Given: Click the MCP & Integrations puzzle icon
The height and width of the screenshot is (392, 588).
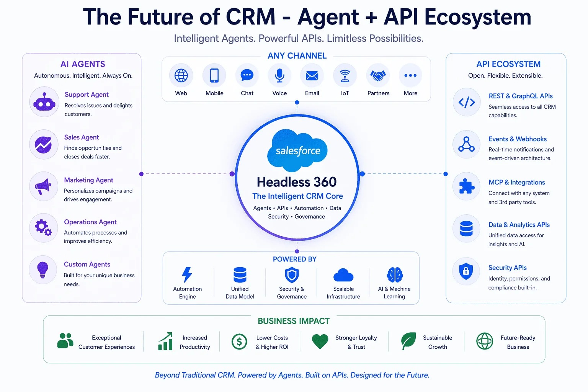Looking at the screenshot, I should [x=467, y=186].
